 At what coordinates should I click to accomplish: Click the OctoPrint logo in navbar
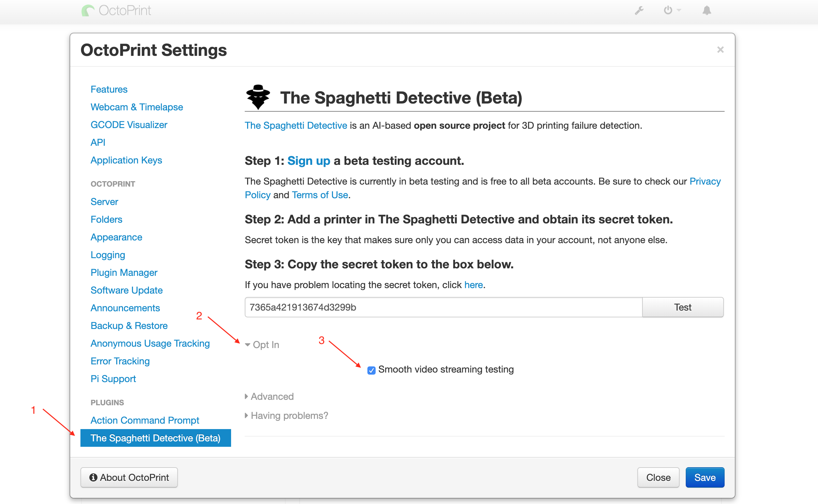pos(116,11)
